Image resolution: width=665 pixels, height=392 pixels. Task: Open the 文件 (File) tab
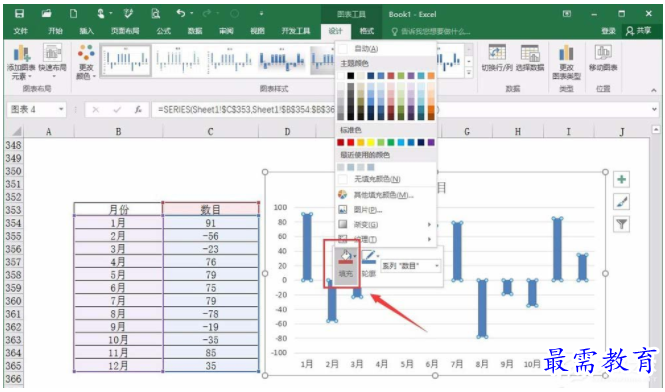[x=20, y=31]
